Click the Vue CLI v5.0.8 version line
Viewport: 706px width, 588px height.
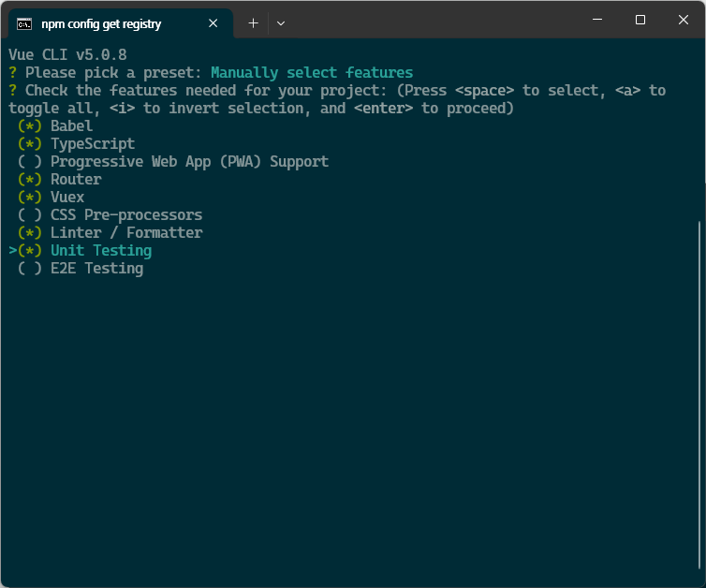click(67, 55)
